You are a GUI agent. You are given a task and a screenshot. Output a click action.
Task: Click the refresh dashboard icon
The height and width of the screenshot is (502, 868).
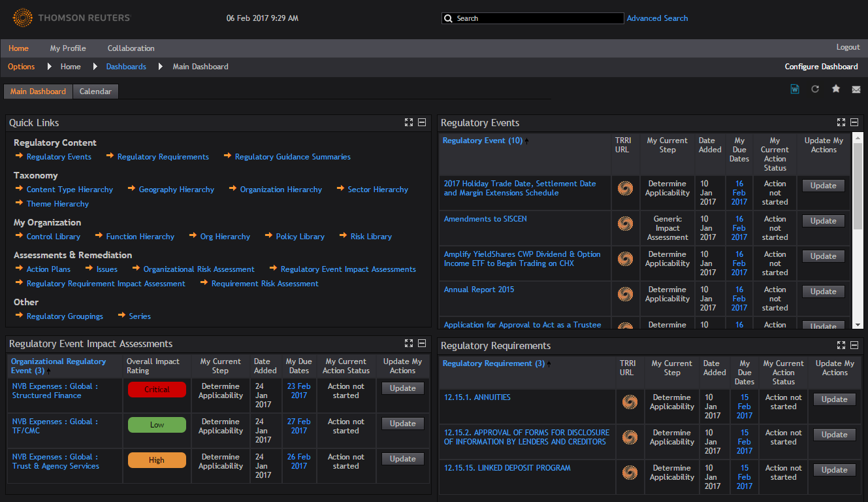(815, 89)
